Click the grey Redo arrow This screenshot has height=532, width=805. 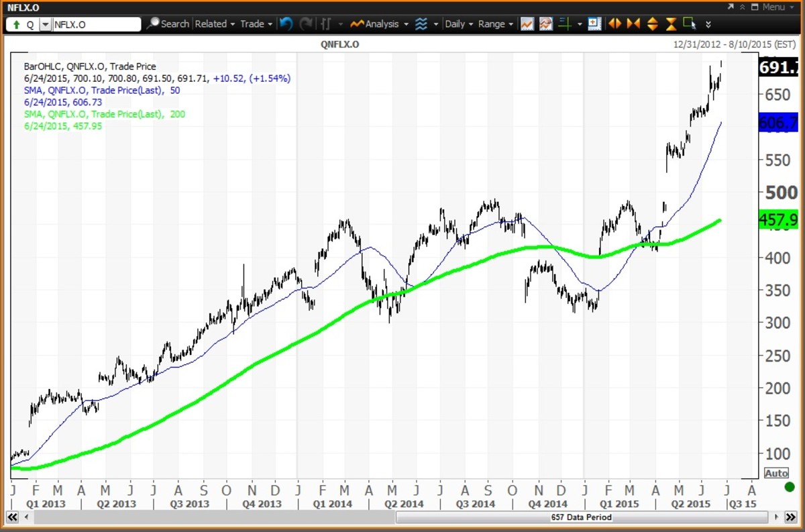click(306, 23)
